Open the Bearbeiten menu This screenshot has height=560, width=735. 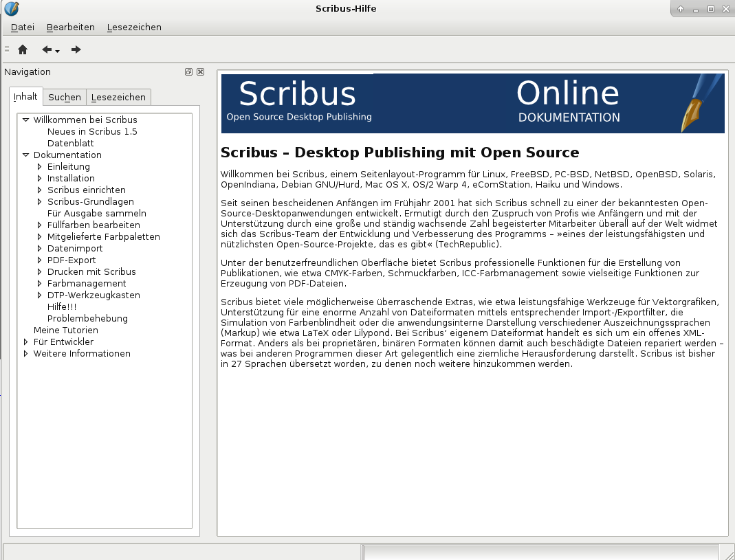click(70, 27)
